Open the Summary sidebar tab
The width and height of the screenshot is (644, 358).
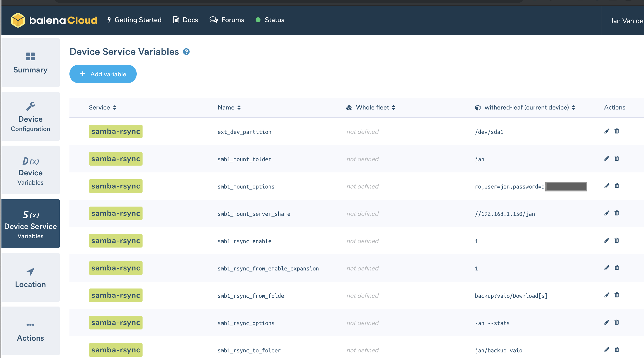[30, 63]
